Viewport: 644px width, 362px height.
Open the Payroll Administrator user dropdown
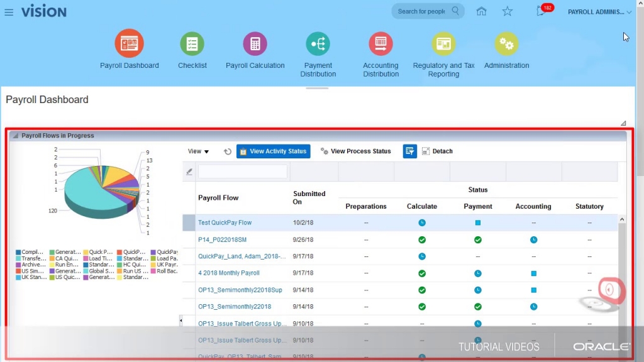[599, 12]
